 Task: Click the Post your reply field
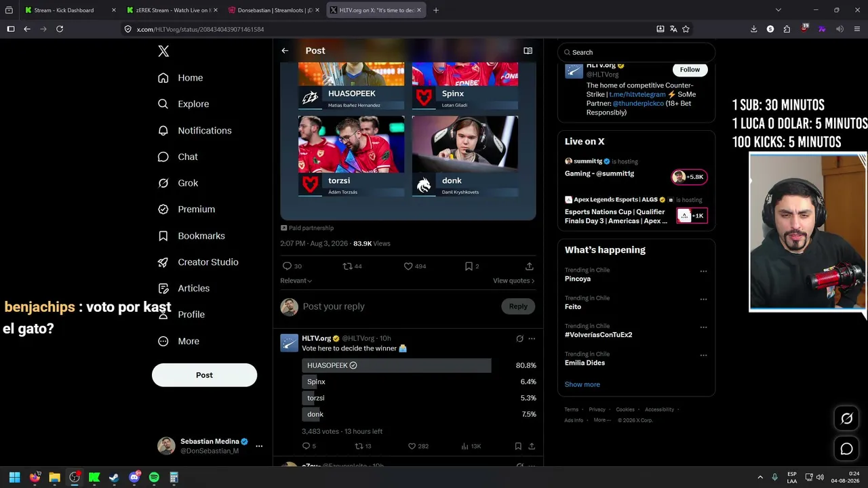click(x=400, y=306)
